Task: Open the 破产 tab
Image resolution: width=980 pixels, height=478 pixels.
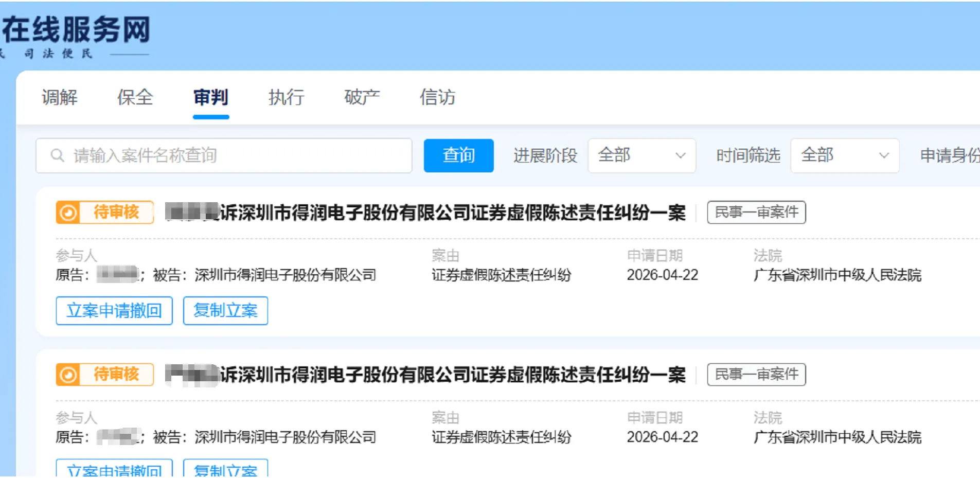Action: coord(362,97)
